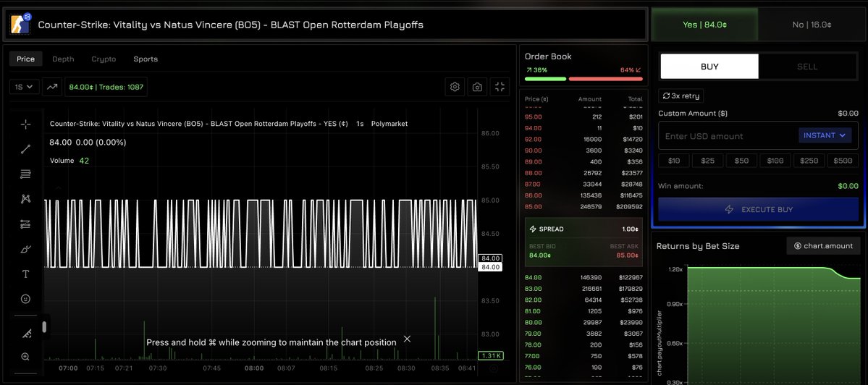Click the 95.00 ask price row

click(583, 117)
